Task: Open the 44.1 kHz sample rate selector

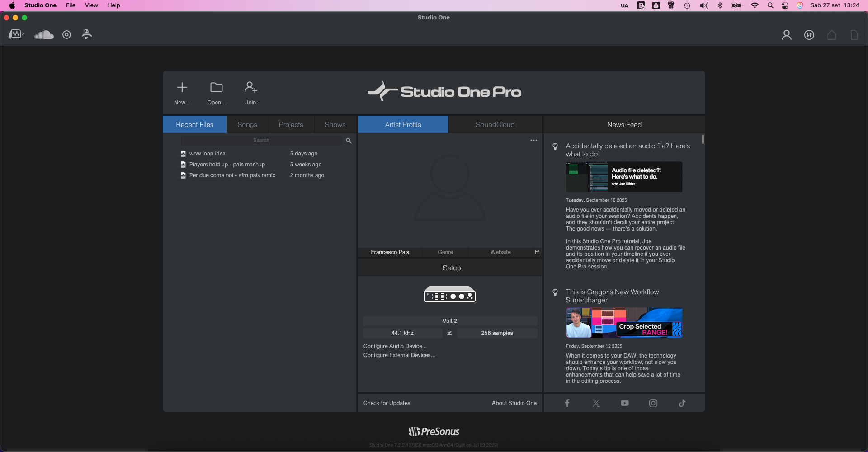Action: tap(402, 333)
